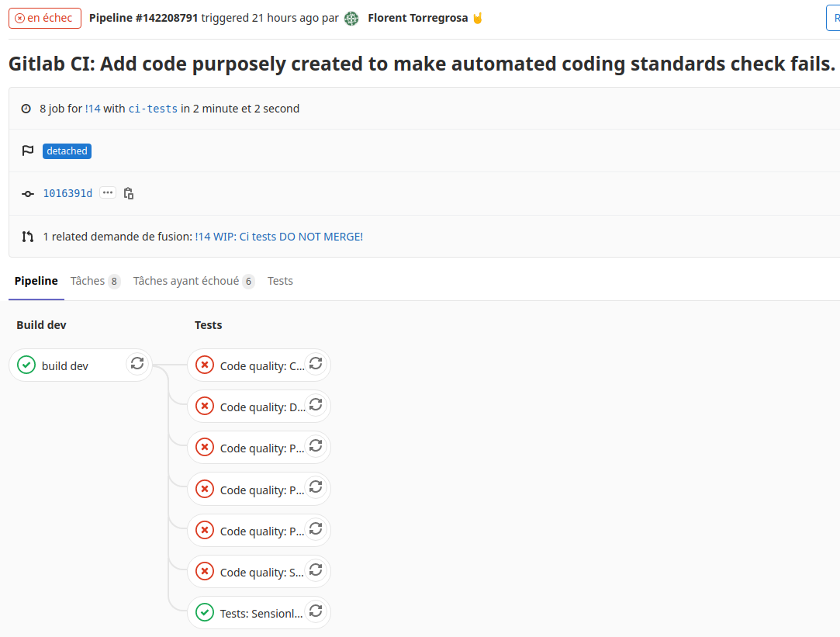Click the clock duration icon
840x637 pixels.
click(x=26, y=109)
